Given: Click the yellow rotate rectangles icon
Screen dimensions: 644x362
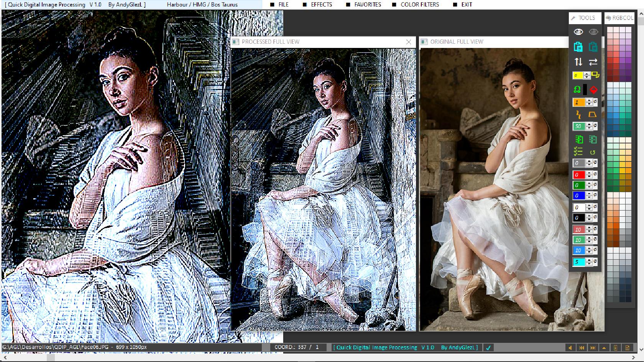Looking at the screenshot, I should [595, 75].
